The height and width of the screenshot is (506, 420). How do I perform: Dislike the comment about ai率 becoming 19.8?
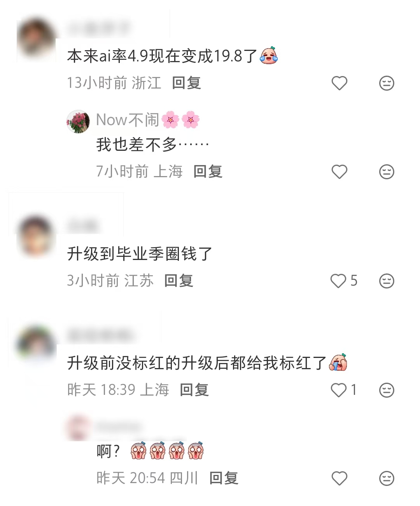(x=387, y=83)
